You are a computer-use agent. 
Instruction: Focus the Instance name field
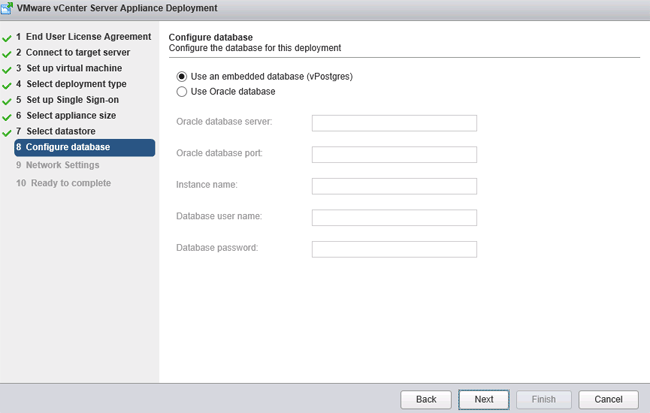394,186
